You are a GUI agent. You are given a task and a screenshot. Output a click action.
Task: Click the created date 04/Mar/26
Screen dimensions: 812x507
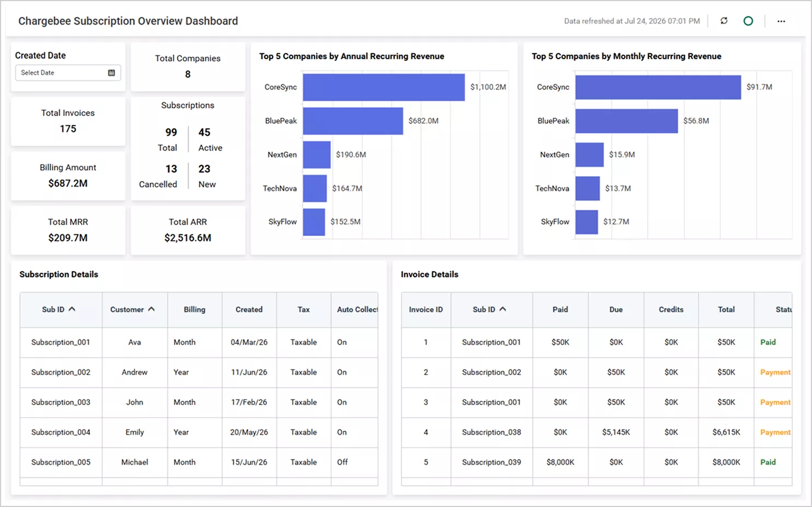[x=249, y=342]
